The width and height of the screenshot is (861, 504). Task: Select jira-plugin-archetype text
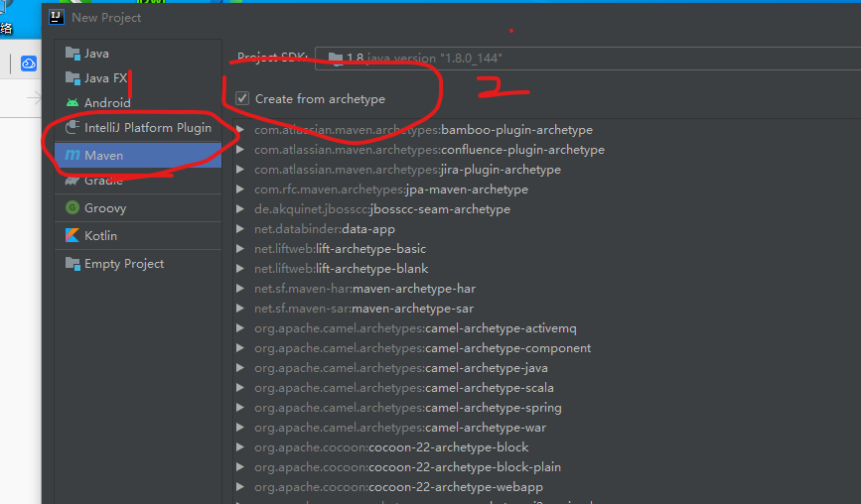[x=501, y=170]
